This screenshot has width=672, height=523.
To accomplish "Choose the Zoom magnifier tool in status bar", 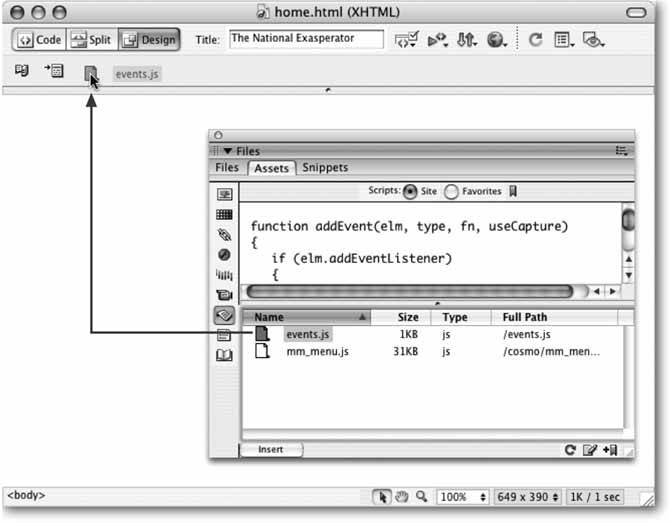I will 421,497.
